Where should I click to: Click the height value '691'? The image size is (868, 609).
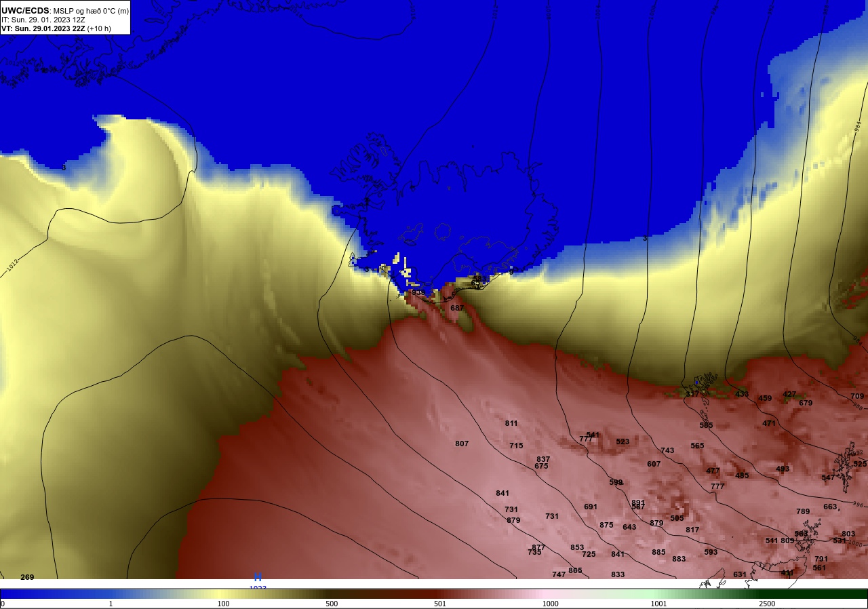coord(591,507)
